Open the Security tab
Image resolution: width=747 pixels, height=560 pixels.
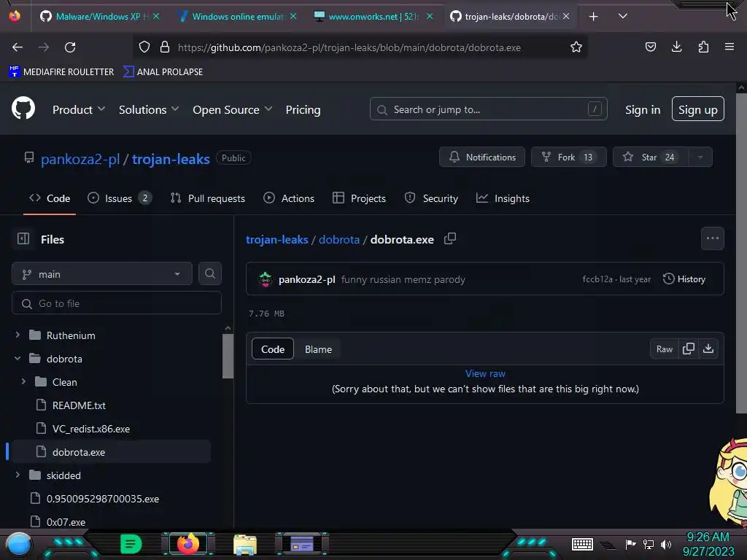[x=431, y=198]
